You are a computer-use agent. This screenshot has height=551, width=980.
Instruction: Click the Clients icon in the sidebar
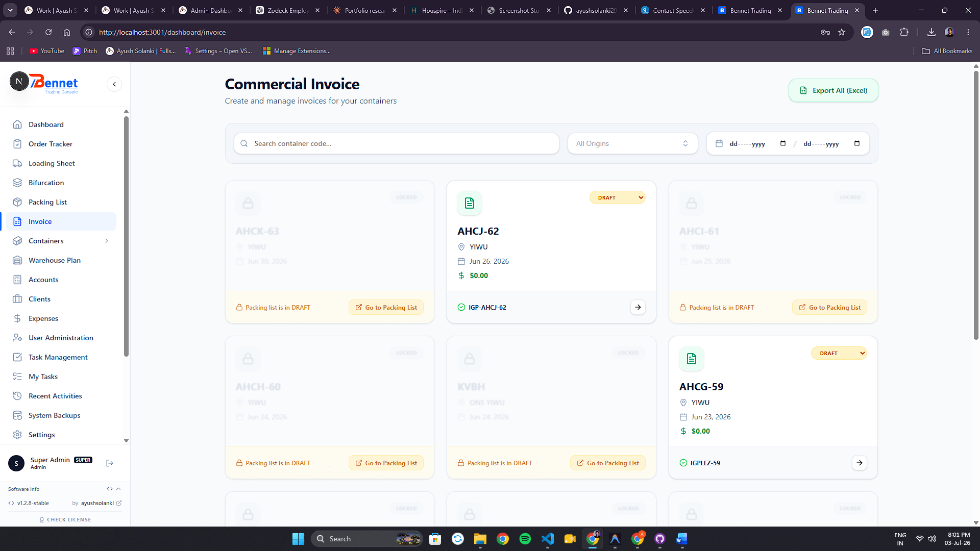pos(17,299)
